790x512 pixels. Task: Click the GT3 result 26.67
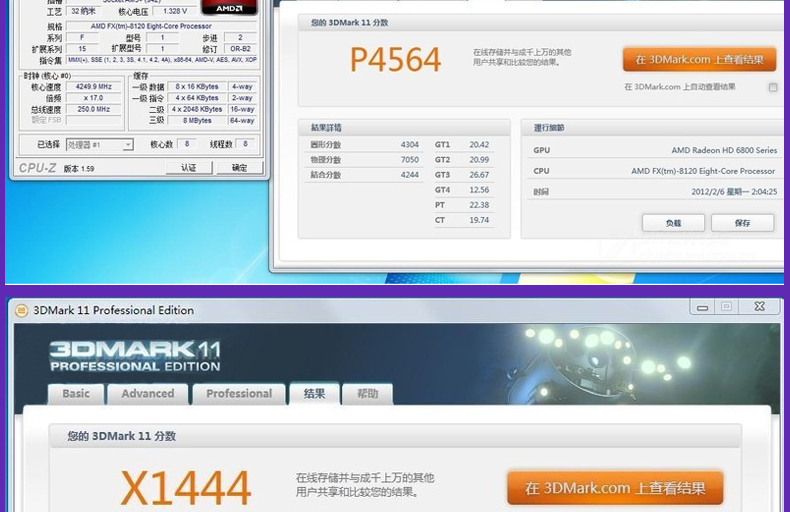[479, 175]
